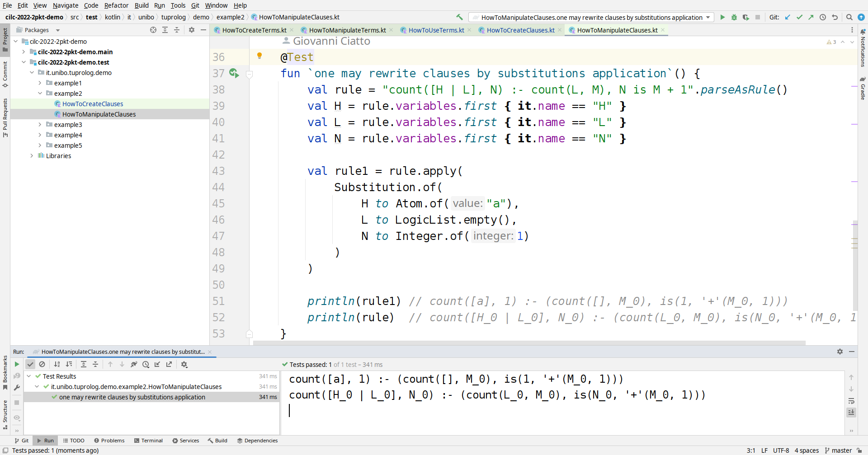This screenshot has height=455, width=868.
Task: Click the Git rollback icon
Action: point(835,17)
